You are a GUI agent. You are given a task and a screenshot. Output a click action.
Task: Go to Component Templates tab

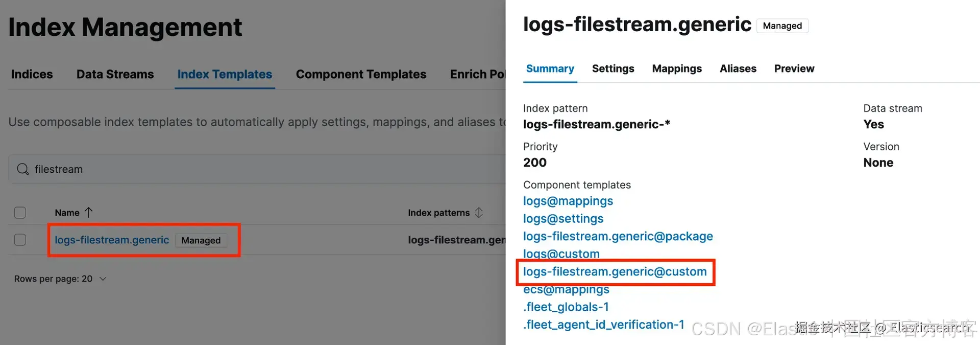pos(361,74)
